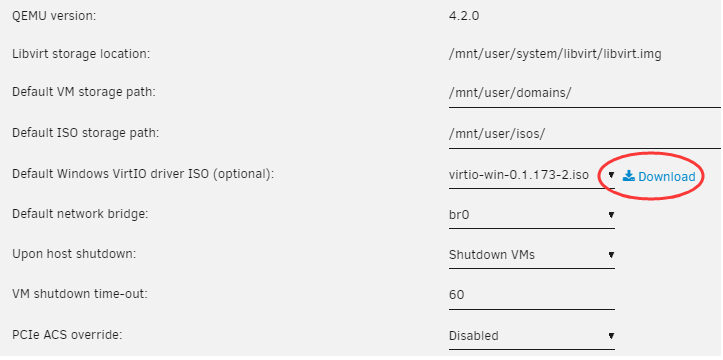Image resolution: width=723 pixels, height=360 pixels.
Task: Click the arrow next to the VirtIO ISO selection
Action: click(611, 175)
